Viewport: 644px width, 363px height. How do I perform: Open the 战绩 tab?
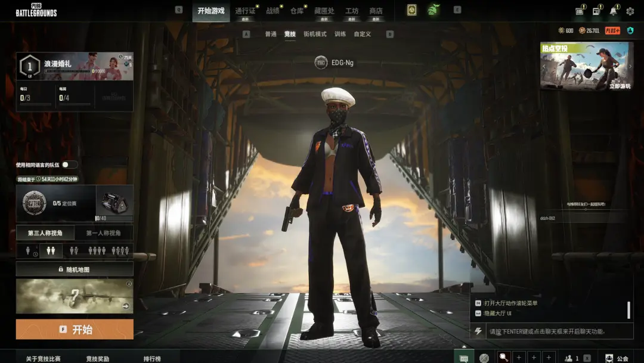(273, 11)
